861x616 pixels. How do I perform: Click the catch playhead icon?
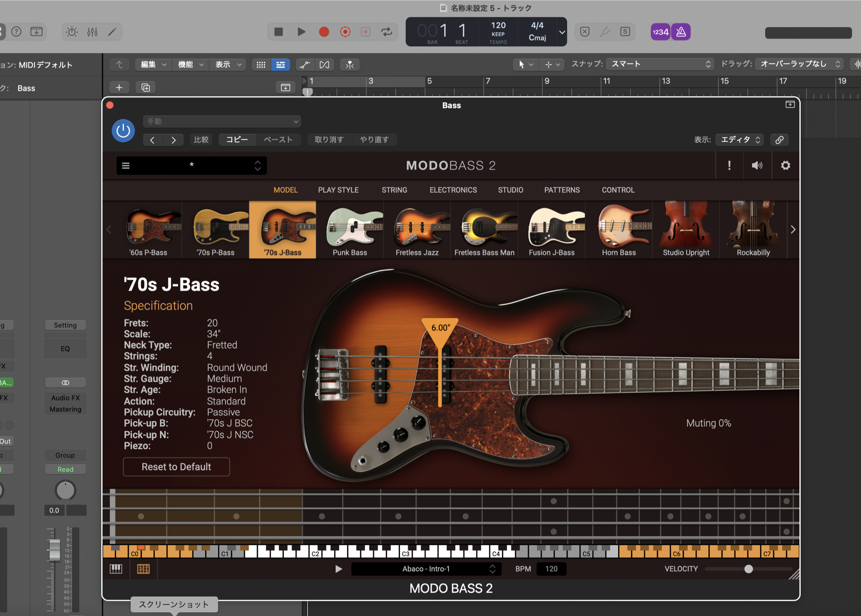pos(350,65)
